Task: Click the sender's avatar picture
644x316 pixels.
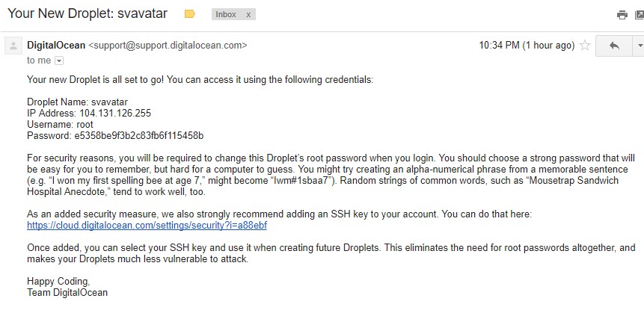Action: pyautogui.click(x=13, y=46)
